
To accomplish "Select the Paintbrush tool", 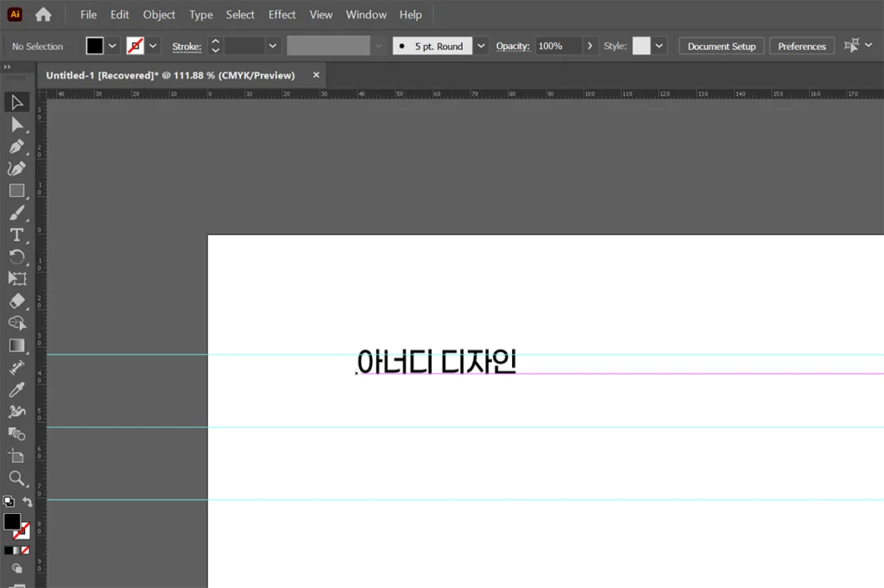I will pos(16,213).
